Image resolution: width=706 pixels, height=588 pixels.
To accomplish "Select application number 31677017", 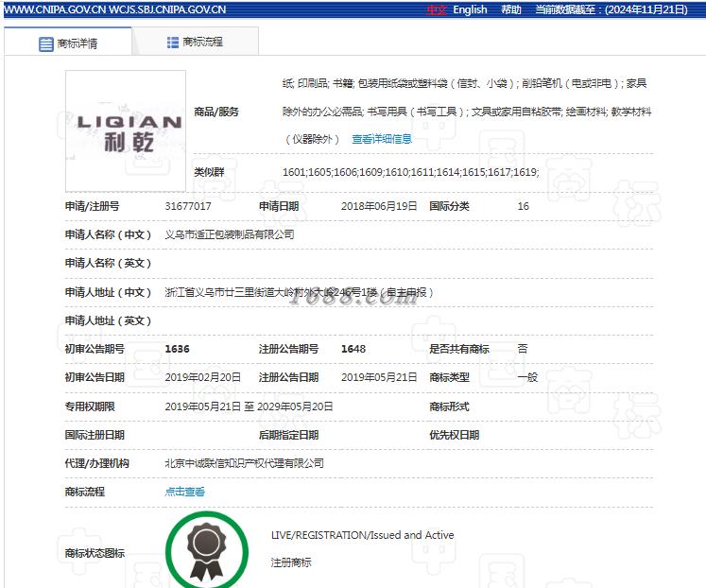I will (x=188, y=206).
